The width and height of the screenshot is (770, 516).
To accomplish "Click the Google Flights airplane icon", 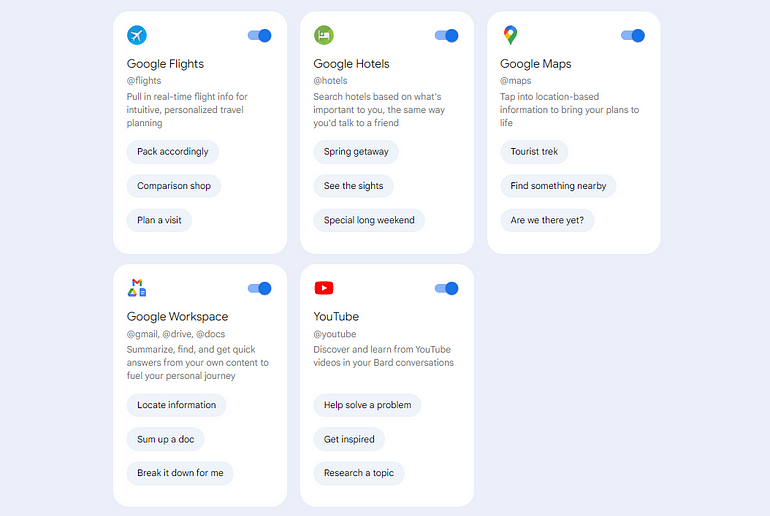I will point(137,35).
